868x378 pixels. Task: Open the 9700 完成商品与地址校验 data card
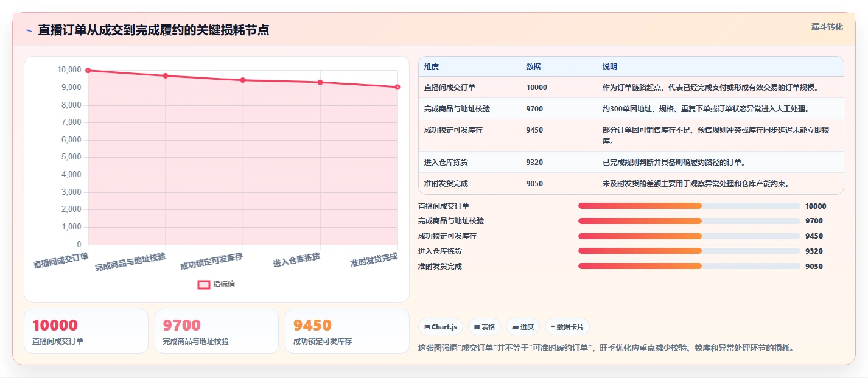point(217,331)
